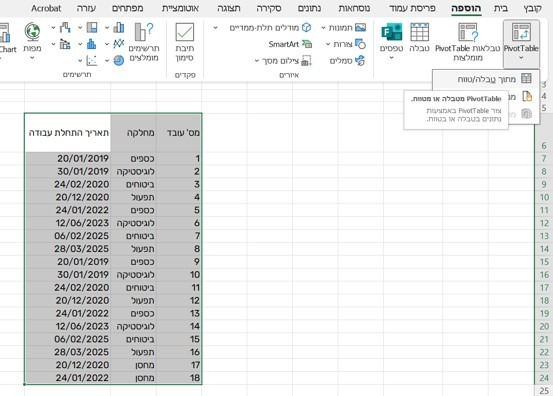The height and width of the screenshot is (396, 553).
Task: Expand the Maps (מפות) dropdown arrow
Action: pos(32,57)
